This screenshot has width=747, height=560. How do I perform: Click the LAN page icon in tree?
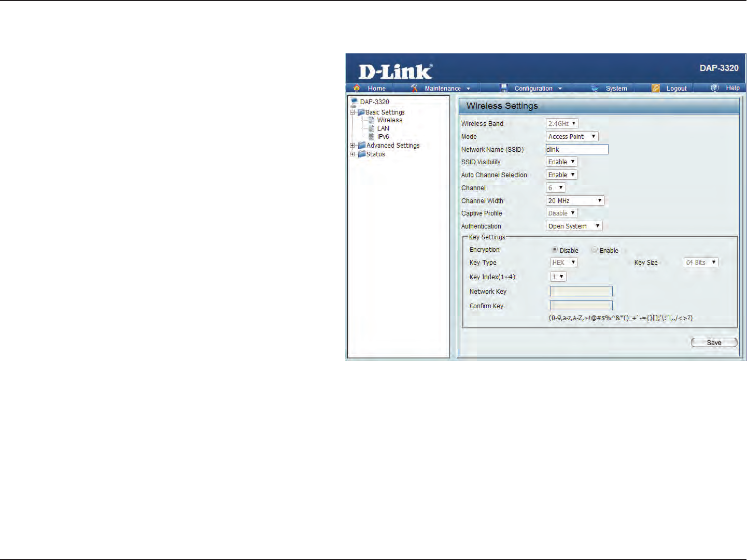coord(371,128)
